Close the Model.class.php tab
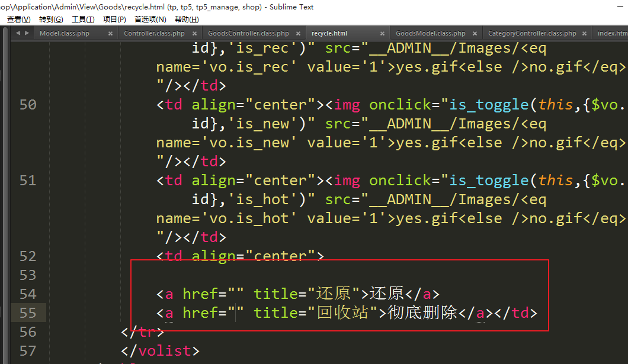Screen dimensions: 628x364 tap(110, 34)
